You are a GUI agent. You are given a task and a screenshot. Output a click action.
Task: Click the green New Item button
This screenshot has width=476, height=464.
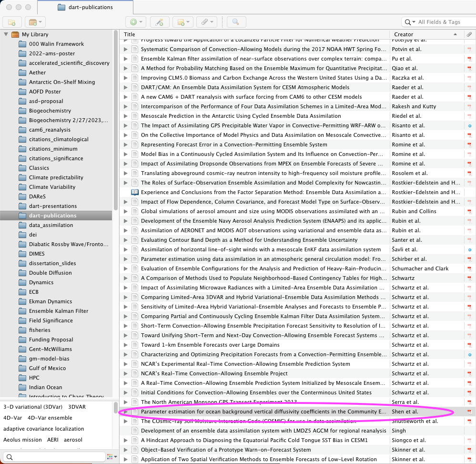pyautogui.click(x=136, y=22)
